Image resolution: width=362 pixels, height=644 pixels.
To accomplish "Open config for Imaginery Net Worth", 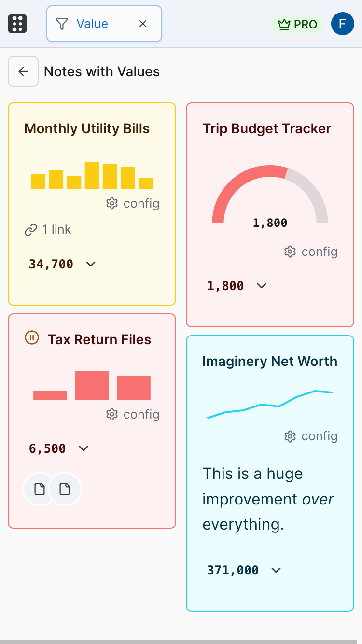I will 310,436.
